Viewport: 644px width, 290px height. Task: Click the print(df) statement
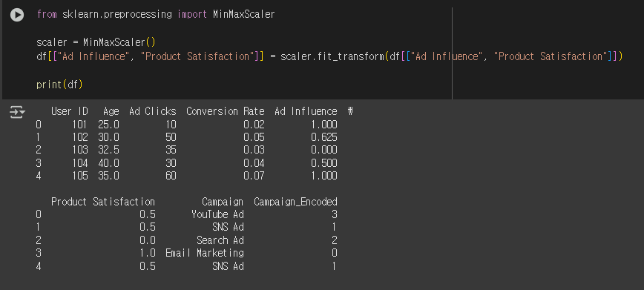[x=59, y=85]
